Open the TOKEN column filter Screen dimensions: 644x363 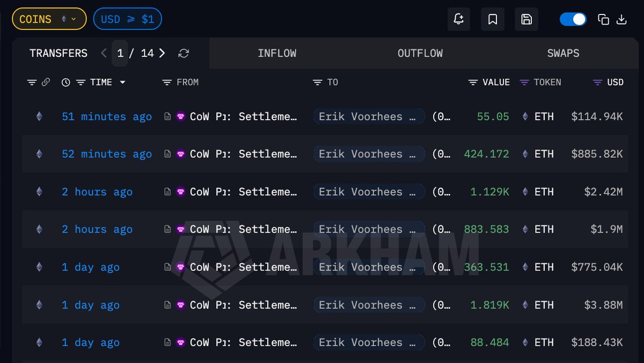pyautogui.click(x=524, y=82)
